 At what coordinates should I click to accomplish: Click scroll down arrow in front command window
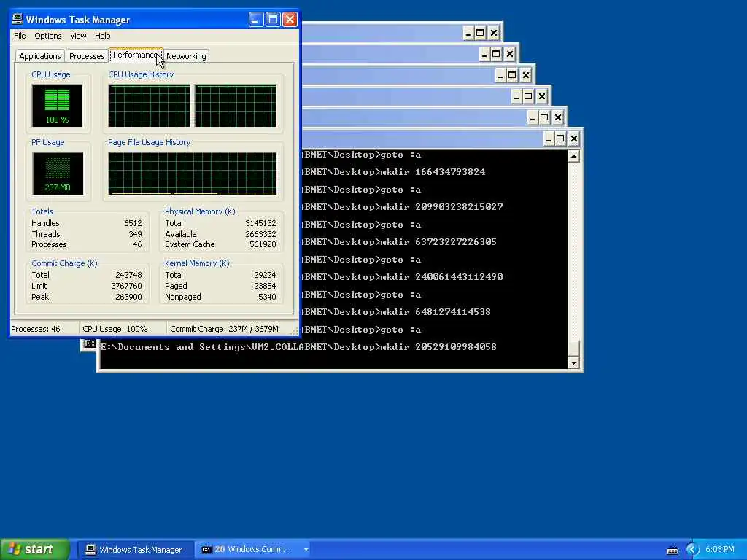(573, 363)
